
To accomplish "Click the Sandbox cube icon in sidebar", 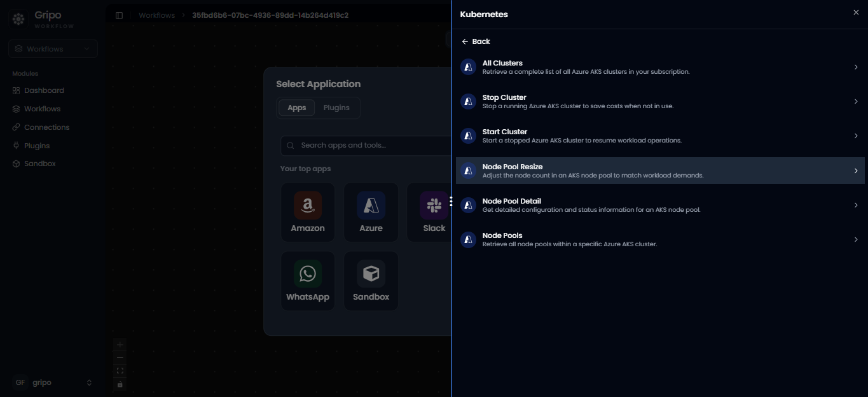I will [17, 164].
